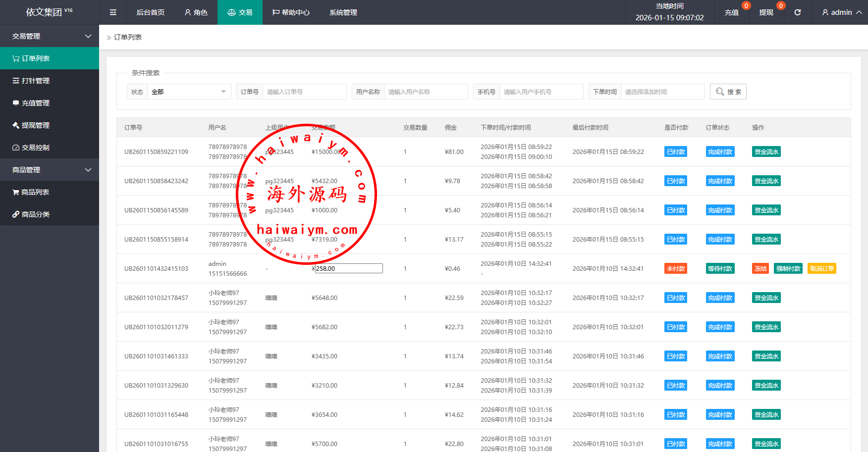Click the 订单号 search input field
Viewport: 868px width, 452px height.
304,92
